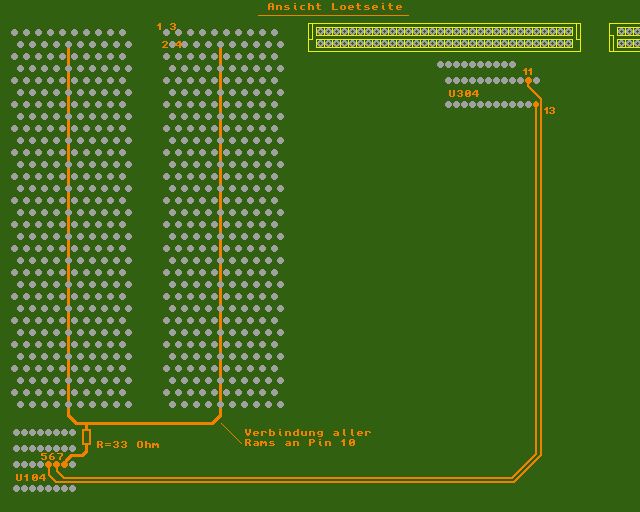This screenshot has width=640, height=512.
Task: Click the pin number 13 label
Action: pos(549,110)
